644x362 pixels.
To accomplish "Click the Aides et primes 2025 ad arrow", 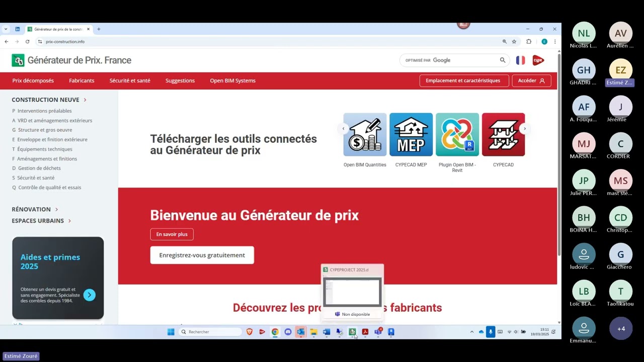I will tap(89, 295).
